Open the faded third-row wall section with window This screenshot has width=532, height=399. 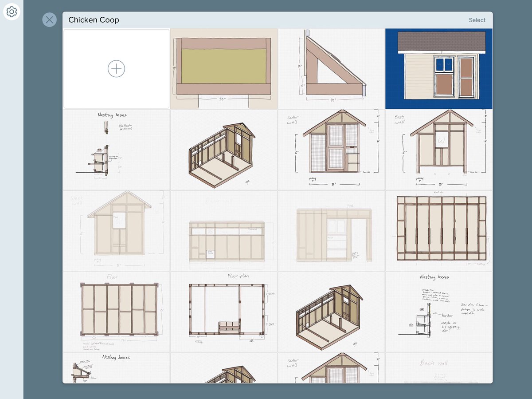332,231
